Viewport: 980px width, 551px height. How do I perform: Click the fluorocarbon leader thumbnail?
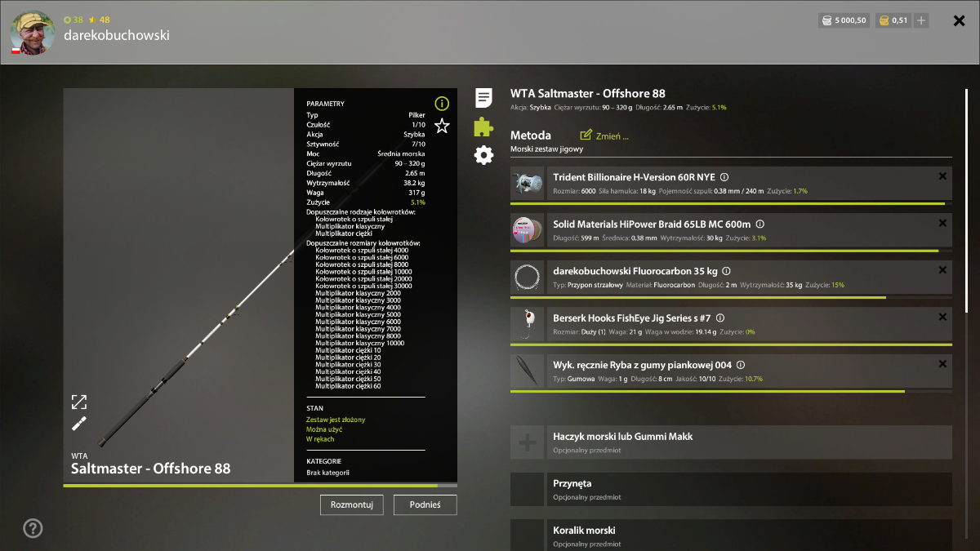[x=527, y=278]
